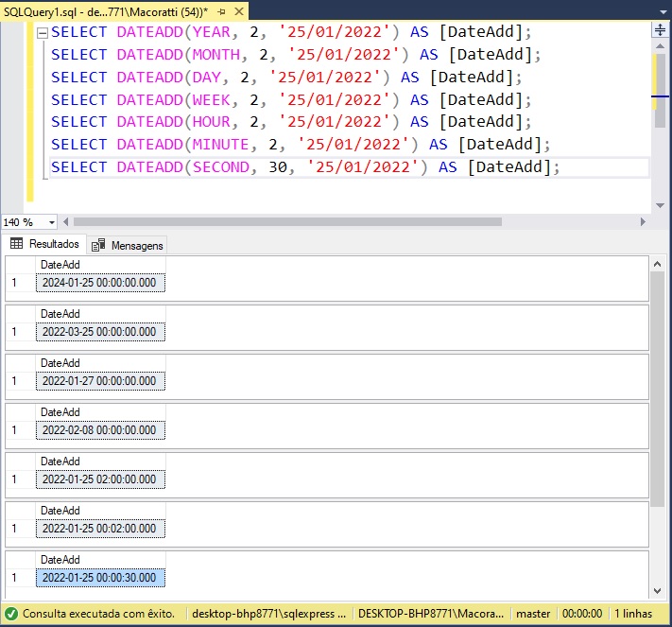
Task: Click results pane scroll down arrow
Action: (657, 590)
